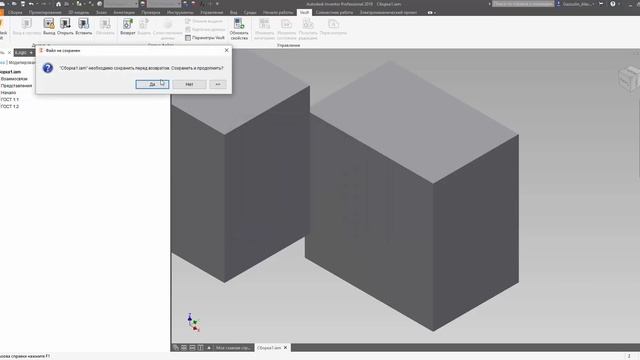Click the Выход Vault ribbon icon

pos(49,27)
